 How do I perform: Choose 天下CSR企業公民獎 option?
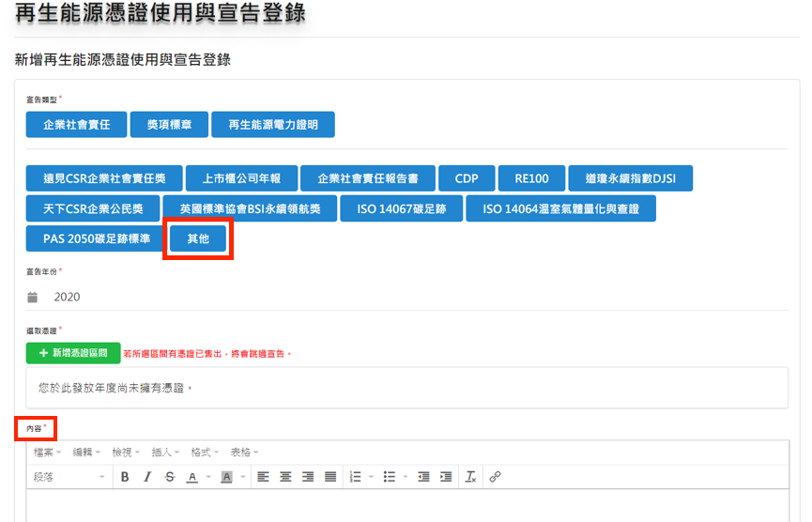[93, 208]
